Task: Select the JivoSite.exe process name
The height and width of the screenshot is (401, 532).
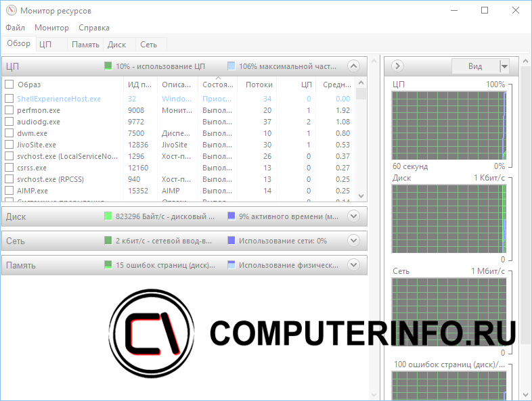Action: (37, 145)
